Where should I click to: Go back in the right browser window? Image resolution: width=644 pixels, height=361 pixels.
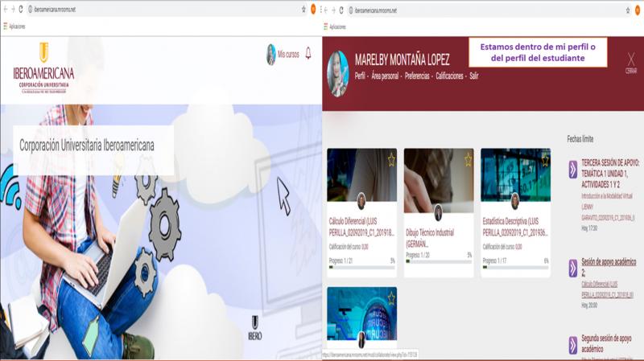click(327, 10)
